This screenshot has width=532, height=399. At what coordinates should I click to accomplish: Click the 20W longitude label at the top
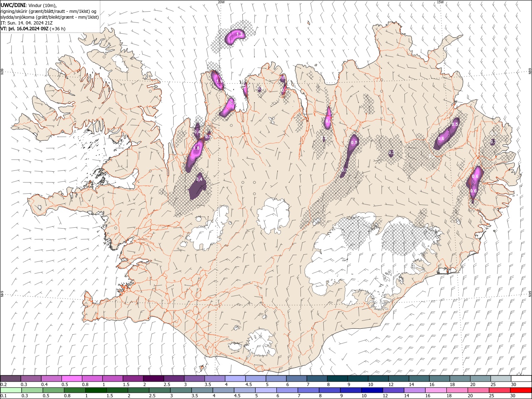tap(221, 2)
